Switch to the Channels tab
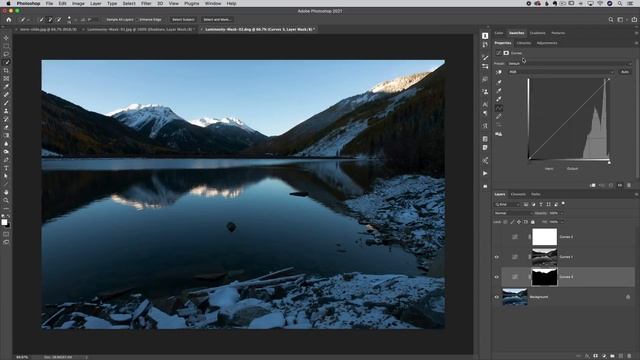This screenshot has height=360, width=640. [518, 194]
